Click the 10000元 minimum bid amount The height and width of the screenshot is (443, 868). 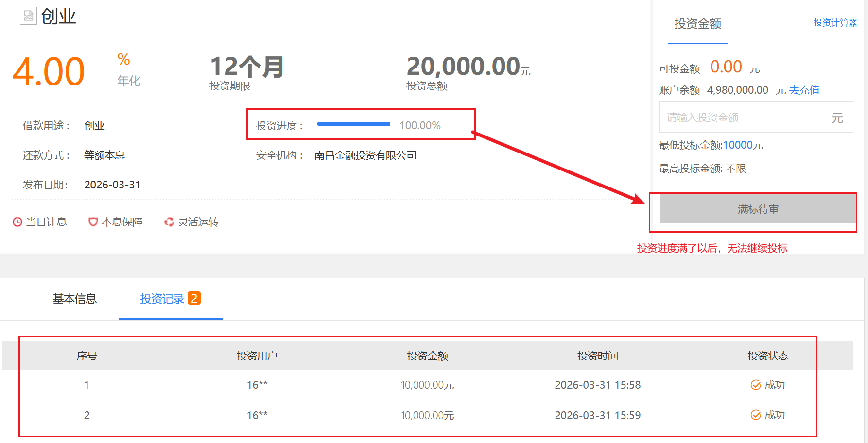pos(743,145)
